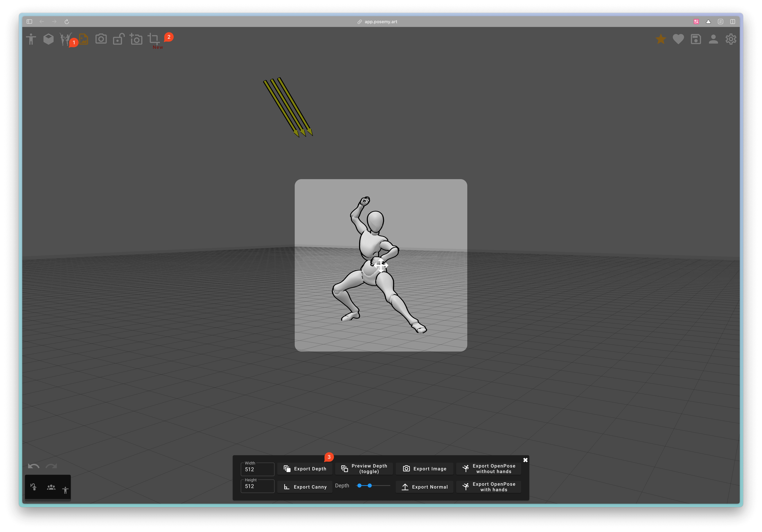Click the Depth slider right handle

coord(369,486)
